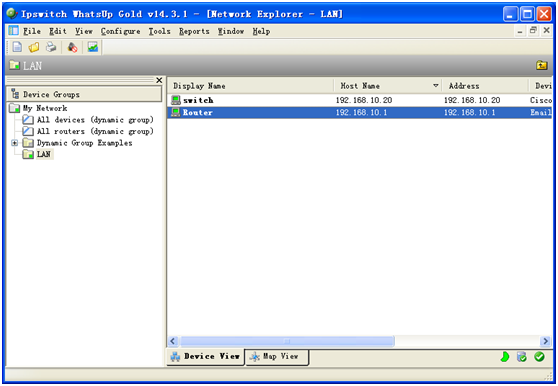The width and height of the screenshot is (558, 386).
Task: Open the Reports menu
Action: click(194, 31)
